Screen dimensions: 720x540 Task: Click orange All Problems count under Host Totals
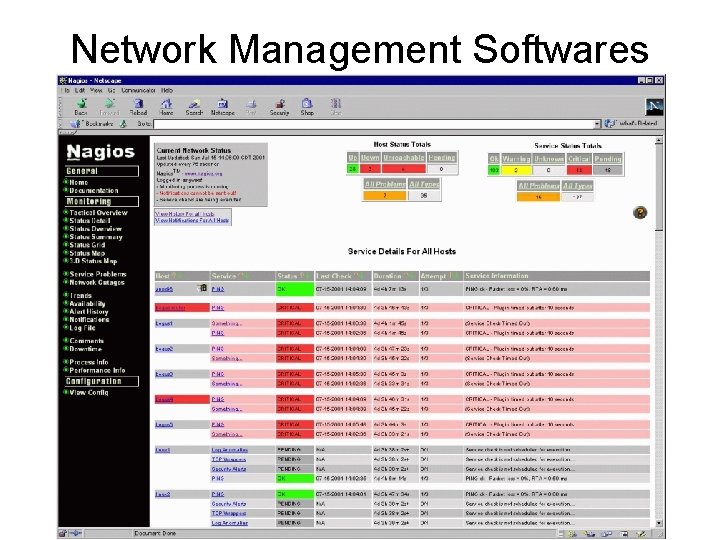coord(385,196)
